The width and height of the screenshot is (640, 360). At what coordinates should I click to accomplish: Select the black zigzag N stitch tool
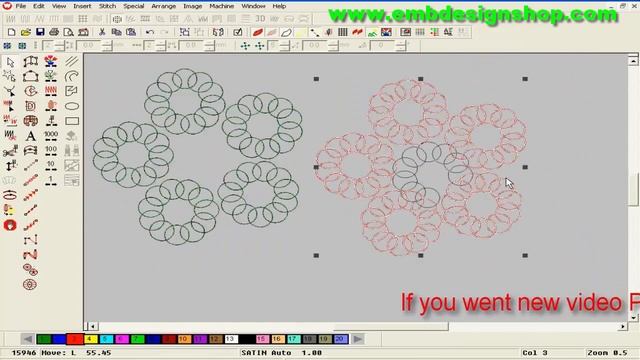pyautogui.click(x=31, y=240)
